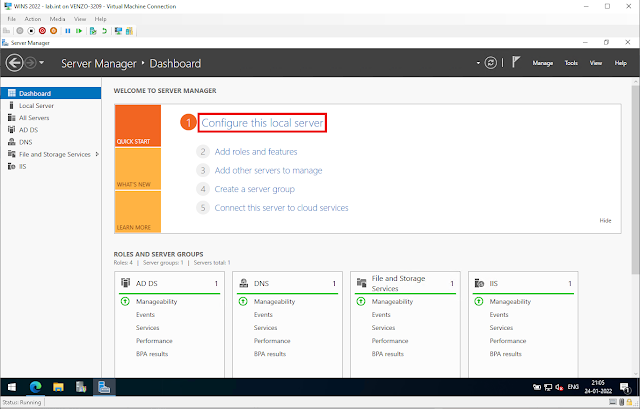This screenshot has width=640, height=409.
Task: Open Server Manager's View menu
Action: pos(596,63)
